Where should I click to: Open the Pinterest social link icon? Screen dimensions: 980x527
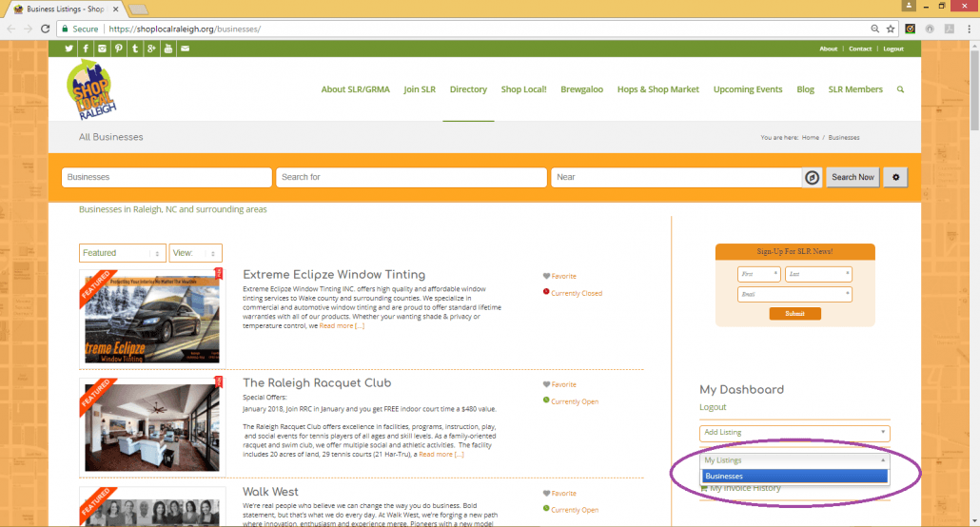tap(119, 49)
